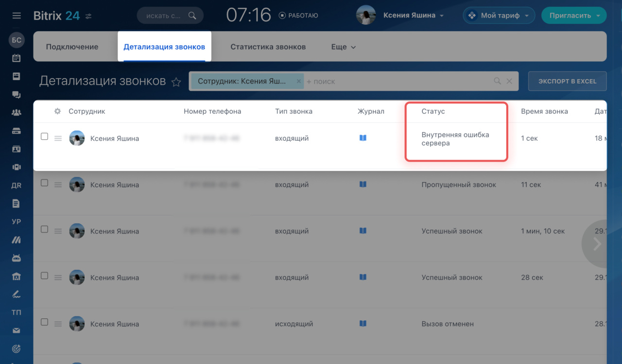
Task: Open the robot sidebar icon
Action: tap(17, 258)
